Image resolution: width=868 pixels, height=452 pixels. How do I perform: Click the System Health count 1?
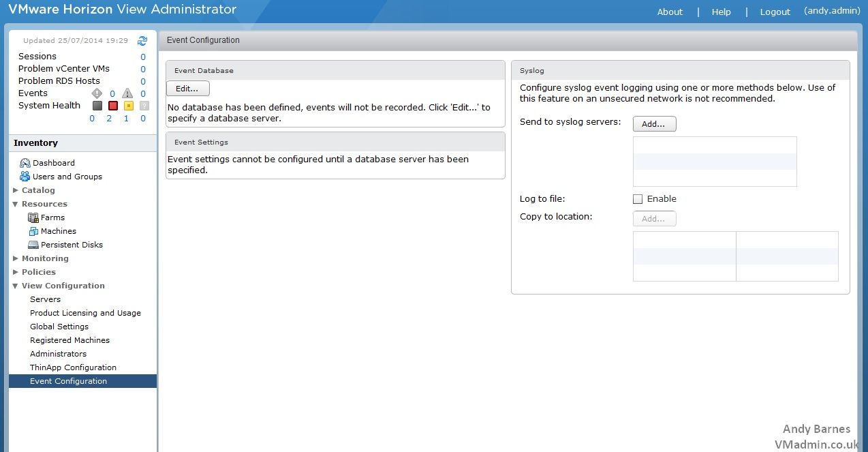click(x=126, y=119)
